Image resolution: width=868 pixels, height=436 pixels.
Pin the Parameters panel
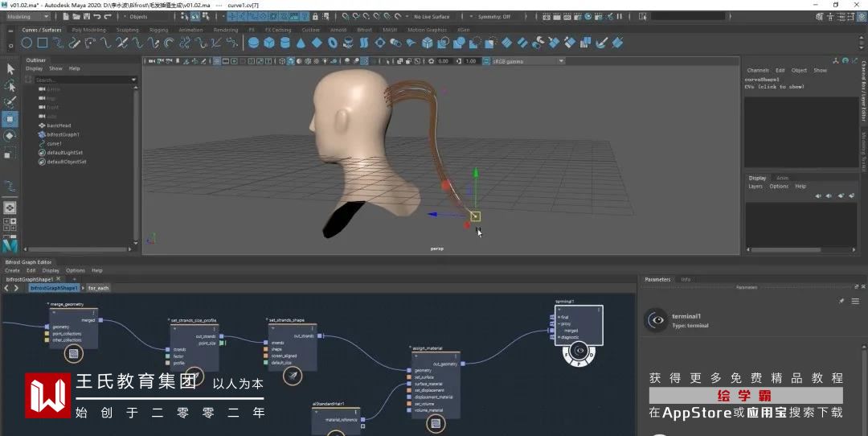click(841, 301)
